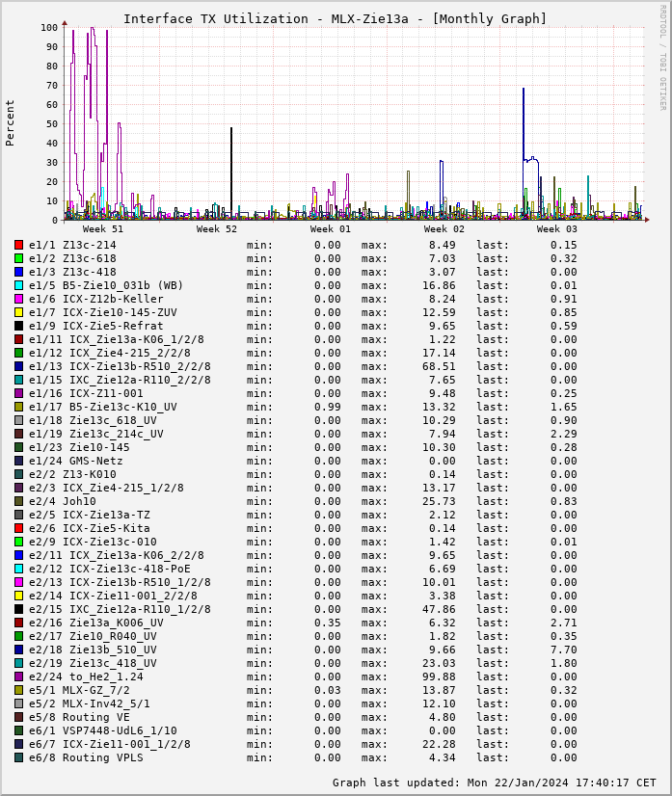Select the Graph last updated timestamp text
The image size is (672, 796).
[494, 783]
